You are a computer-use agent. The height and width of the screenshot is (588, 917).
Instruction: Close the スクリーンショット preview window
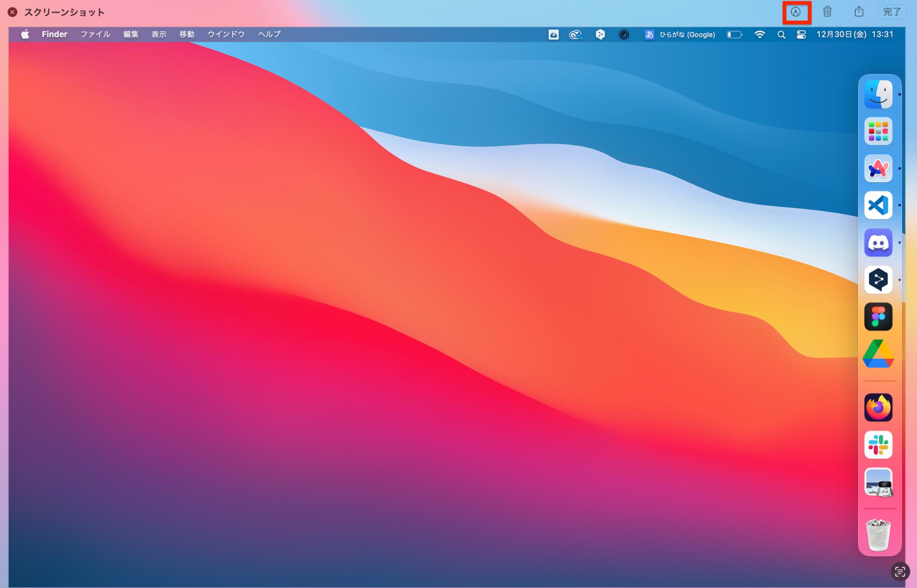tap(13, 12)
